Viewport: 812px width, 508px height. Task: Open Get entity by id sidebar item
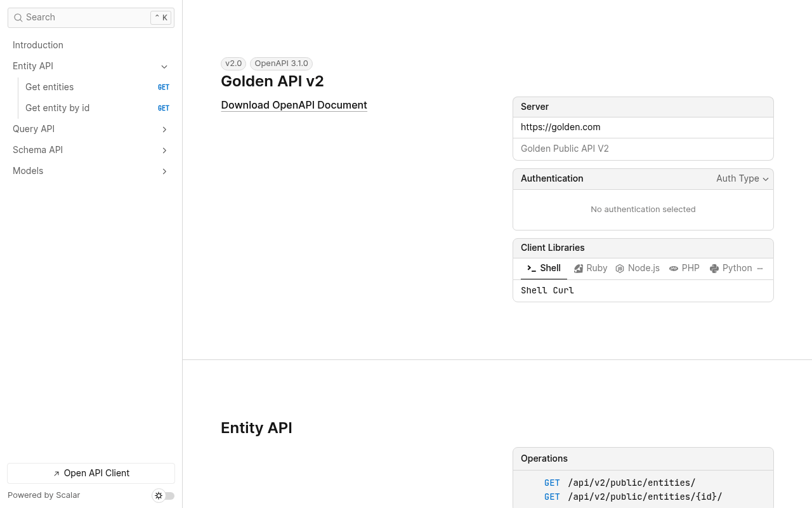(x=97, y=108)
